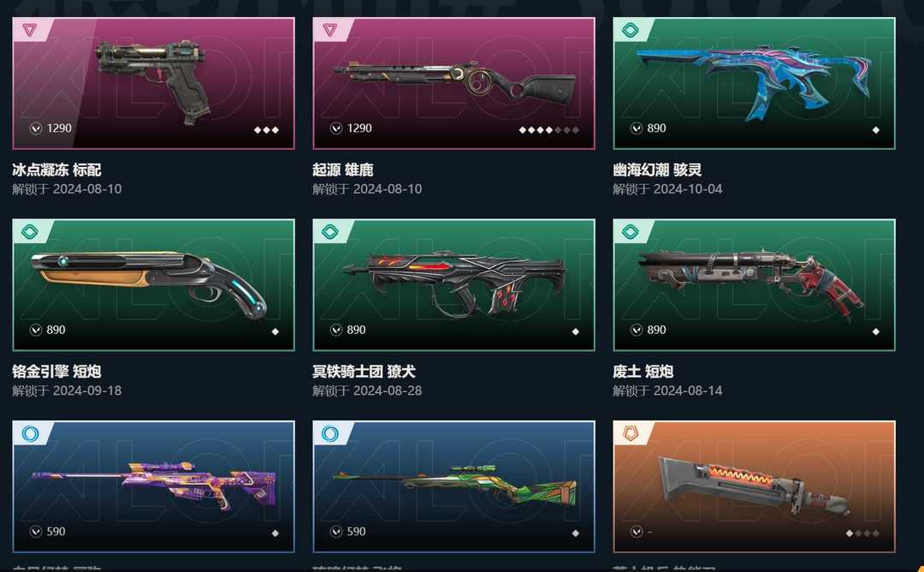Select the 幽海幻潮 骇灵 blue skin image
Viewport: 924px width, 572px height.
click(x=755, y=83)
